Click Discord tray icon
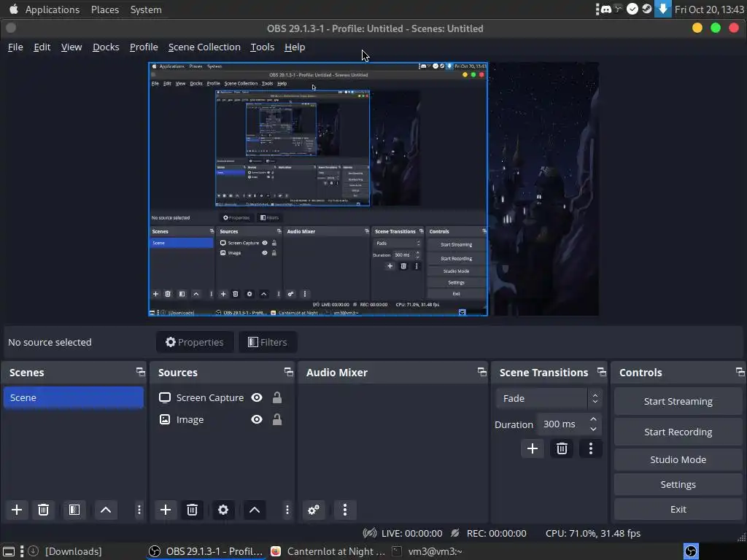The width and height of the screenshot is (747, 560). (606, 9)
